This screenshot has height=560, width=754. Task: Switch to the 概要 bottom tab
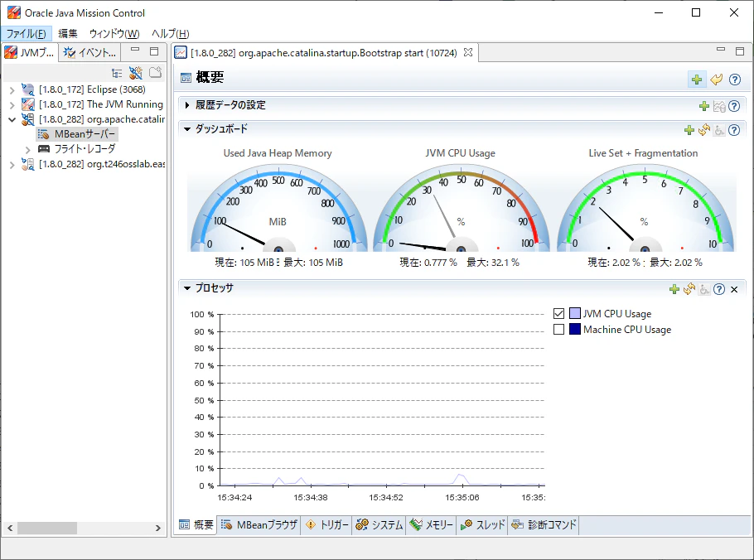[196, 525]
